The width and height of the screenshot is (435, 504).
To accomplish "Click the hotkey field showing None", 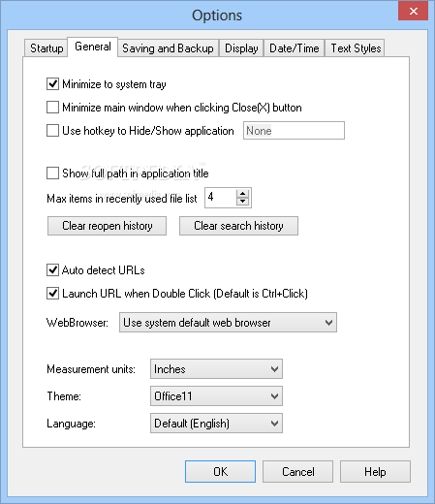I will pyautogui.click(x=294, y=131).
